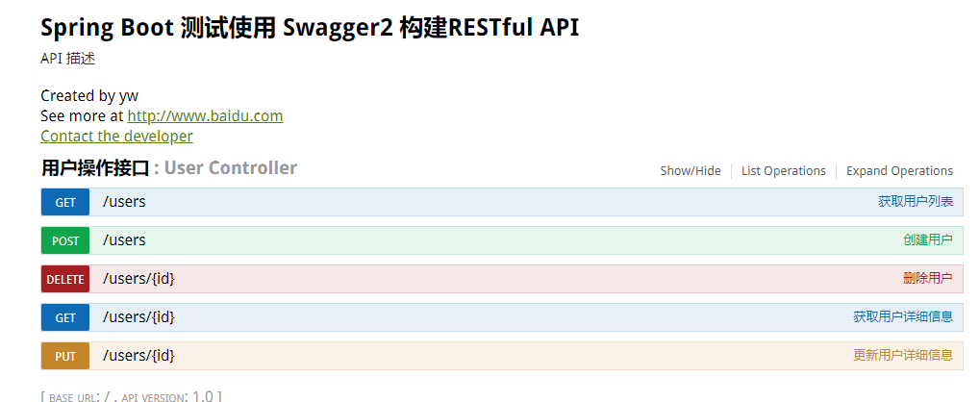Open the 更新用户详细信息 operation description

click(x=902, y=356)
